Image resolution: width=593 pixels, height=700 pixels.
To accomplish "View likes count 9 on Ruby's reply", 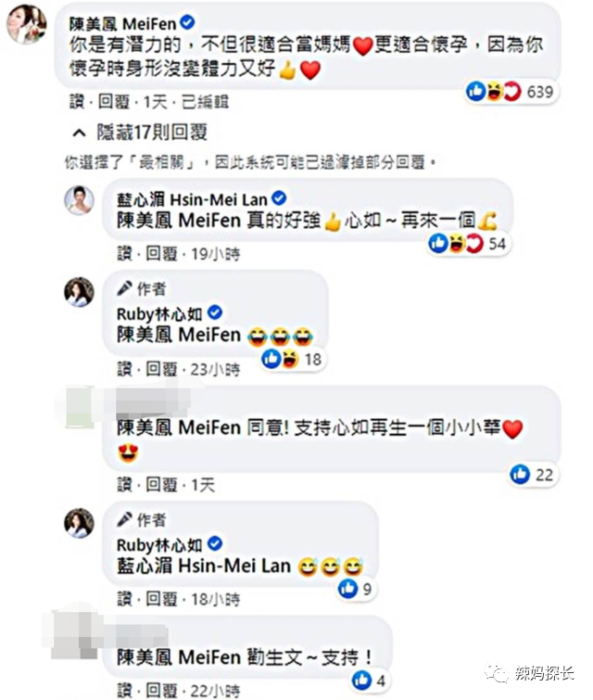I will click(356, 589).
